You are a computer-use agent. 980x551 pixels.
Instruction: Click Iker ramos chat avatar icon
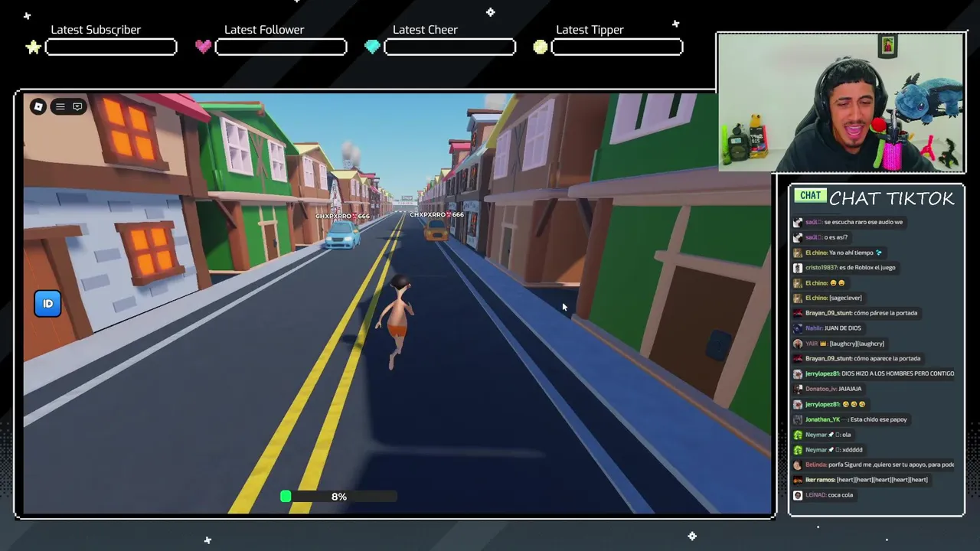[x=798, y=480]
